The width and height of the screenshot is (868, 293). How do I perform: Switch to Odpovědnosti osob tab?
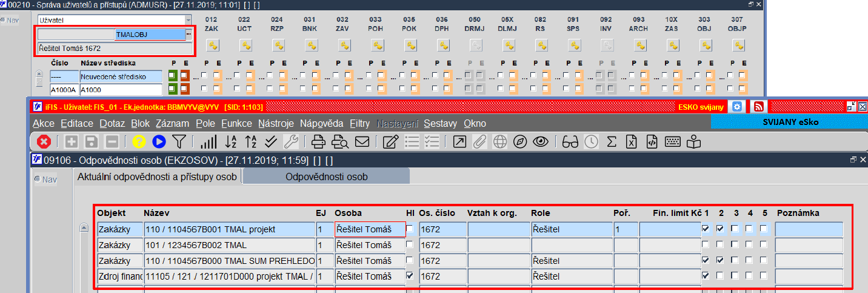(x=326, y=177)
